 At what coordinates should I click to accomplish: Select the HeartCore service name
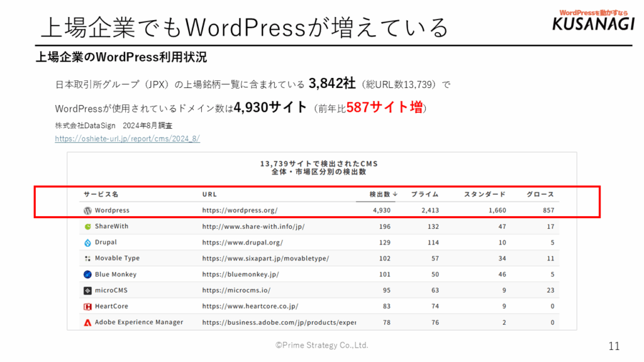[x=112, y=306]
